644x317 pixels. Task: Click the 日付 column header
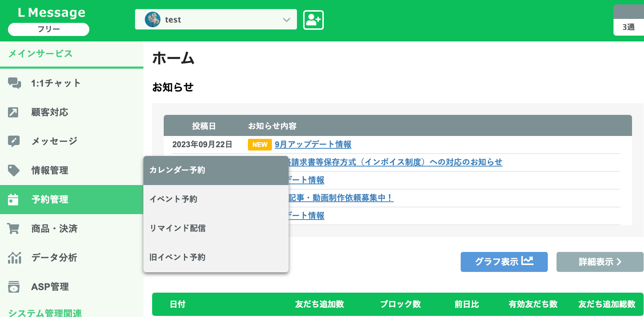[x=178, y=304]
